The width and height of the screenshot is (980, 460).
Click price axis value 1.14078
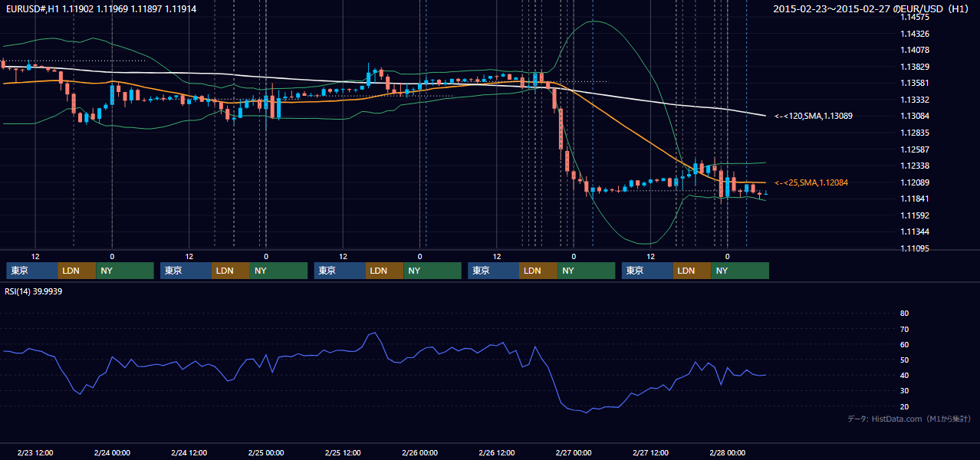(x=914, y=50)
